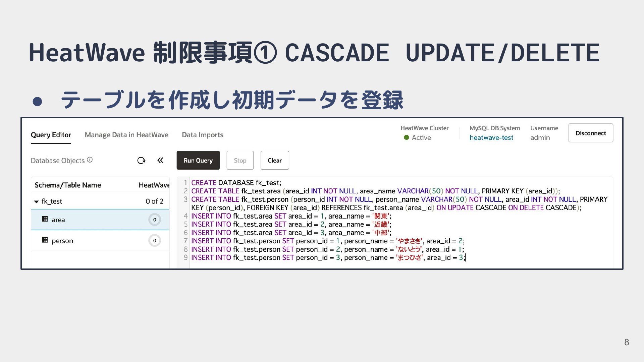Screen dimensions: 644x362
Task: Click the HeatWave Cluster label
Action: tap(424, 128)
